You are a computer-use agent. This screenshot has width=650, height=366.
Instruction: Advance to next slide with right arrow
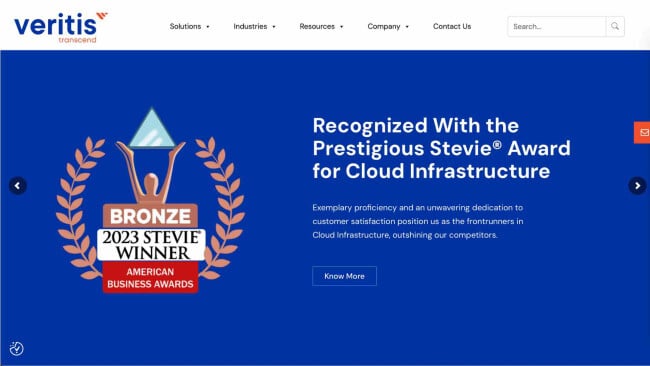point(637,186)
